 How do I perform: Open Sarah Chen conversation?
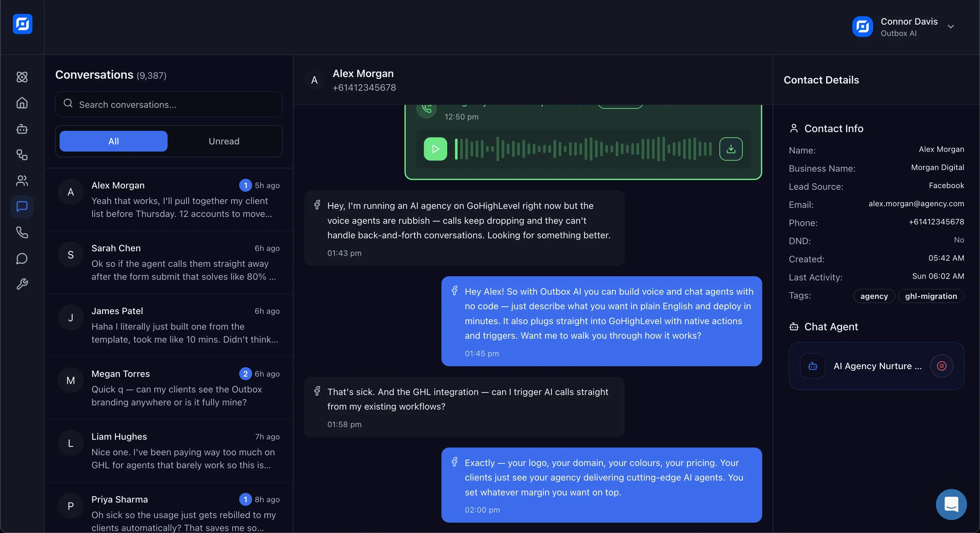pos(169,262)
